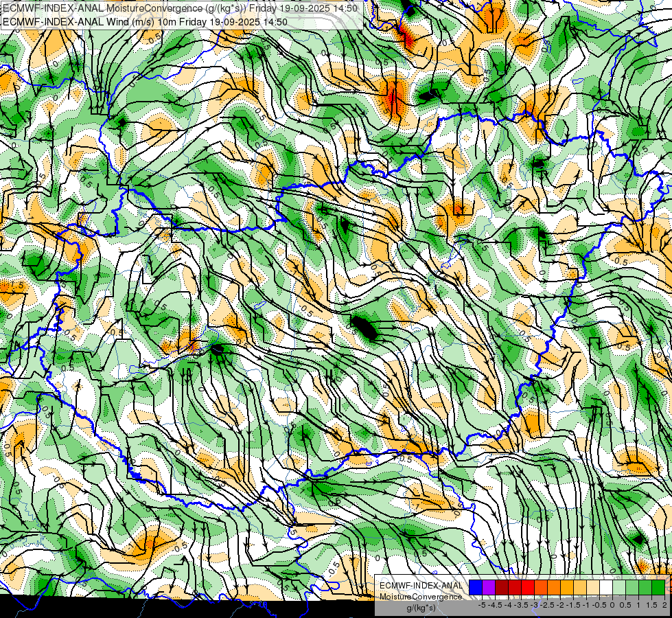The image size is (672, 618).
Task: Click the palest green legend swatch
Action: click(x=619, y=587)
